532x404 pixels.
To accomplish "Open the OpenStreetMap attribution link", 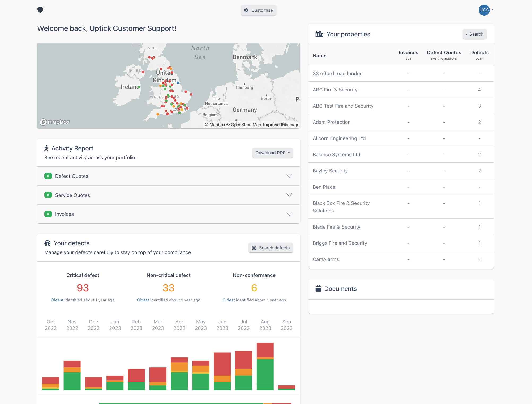I will coord(244,125).
